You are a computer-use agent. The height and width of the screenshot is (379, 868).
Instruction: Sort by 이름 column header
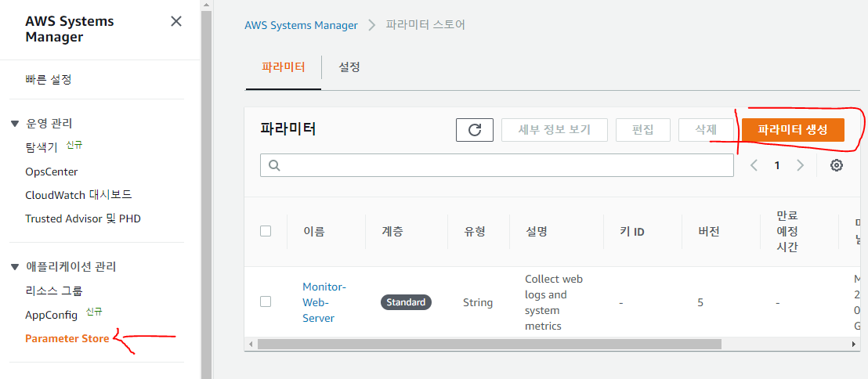click(x=314, y=231)
